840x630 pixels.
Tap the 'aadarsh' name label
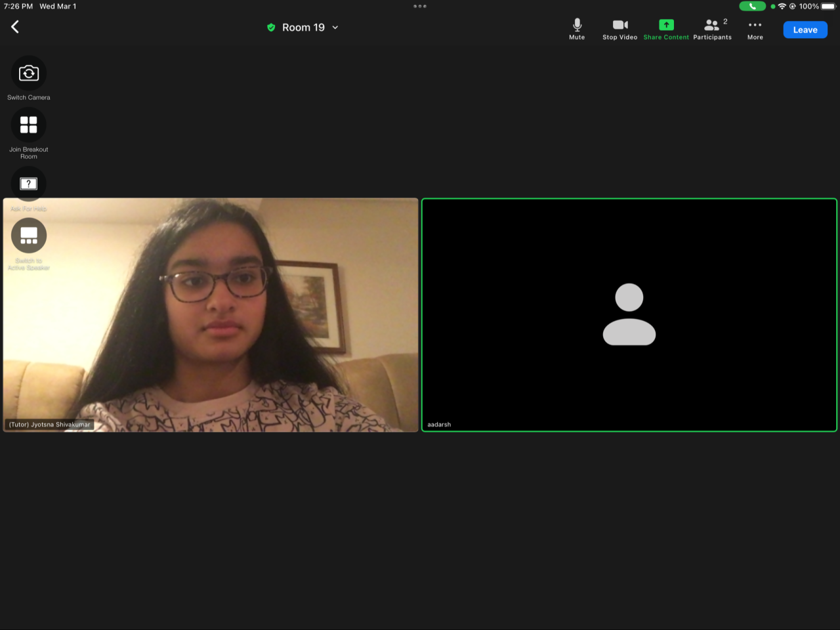[x=439, y=425]
